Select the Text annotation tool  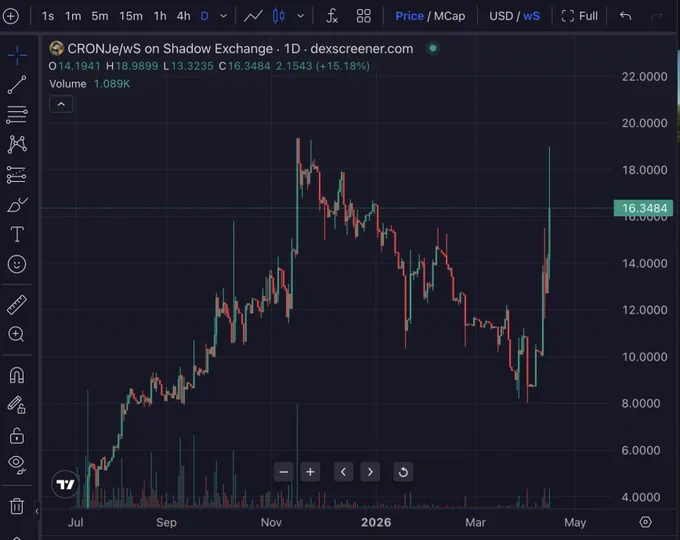17,234
